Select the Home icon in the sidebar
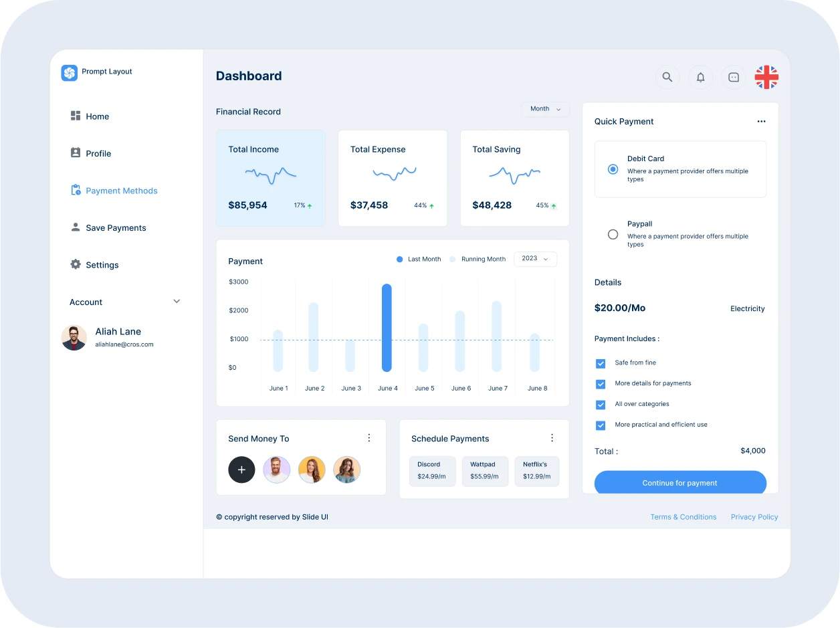 75,116
